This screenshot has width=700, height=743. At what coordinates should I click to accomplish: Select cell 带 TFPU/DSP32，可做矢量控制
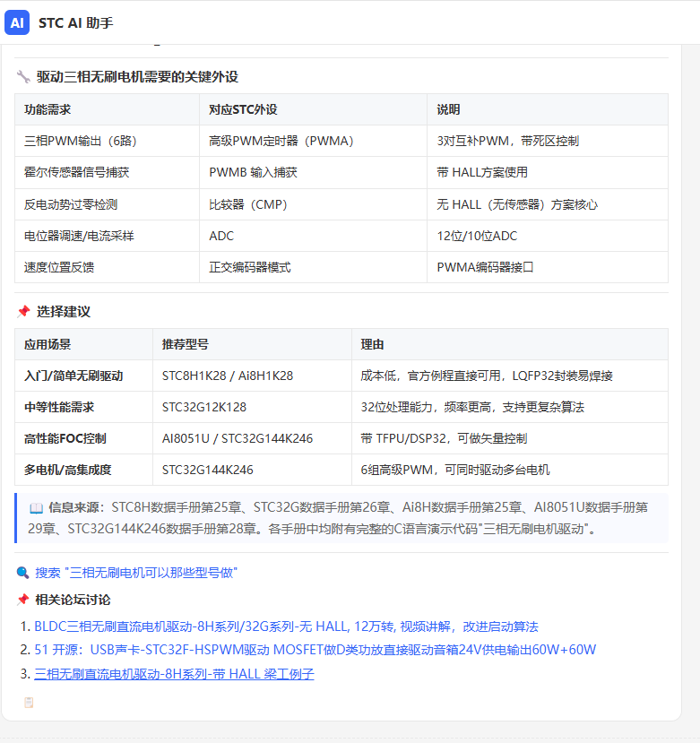click(x=510, y=438)
